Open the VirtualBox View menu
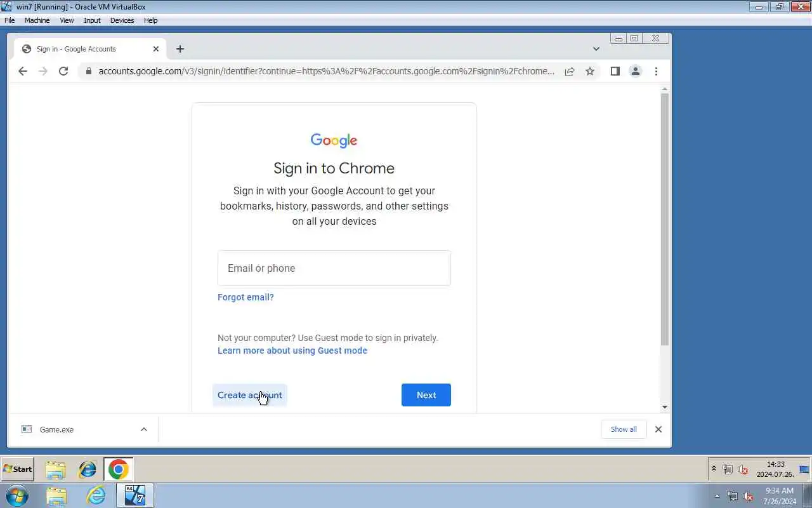The height and width of the screenshot is (508, 812). 67,20
